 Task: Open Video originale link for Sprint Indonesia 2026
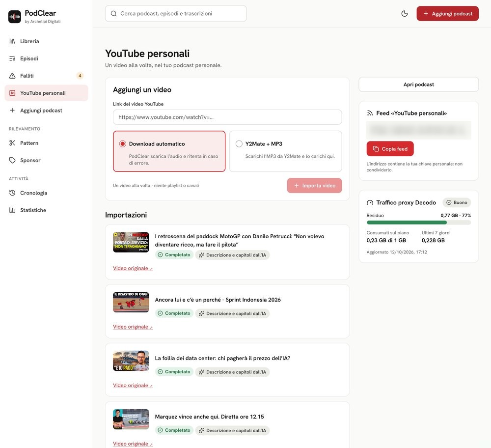pos(133,327)
